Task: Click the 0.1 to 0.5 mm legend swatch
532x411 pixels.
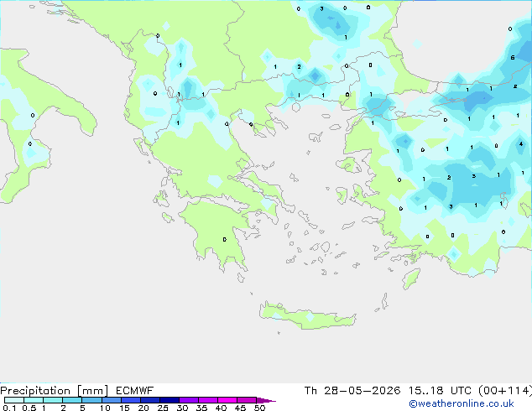Action: [14, 400]
